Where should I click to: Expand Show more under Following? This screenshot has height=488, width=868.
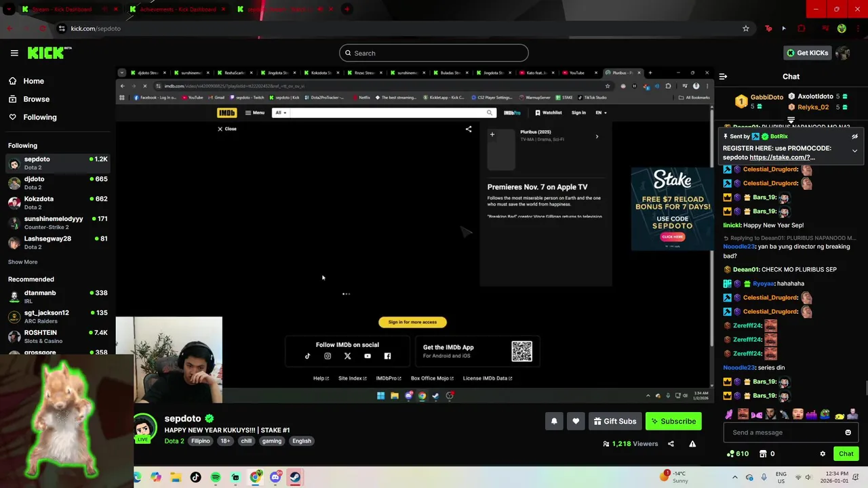[x=22, y=262]
